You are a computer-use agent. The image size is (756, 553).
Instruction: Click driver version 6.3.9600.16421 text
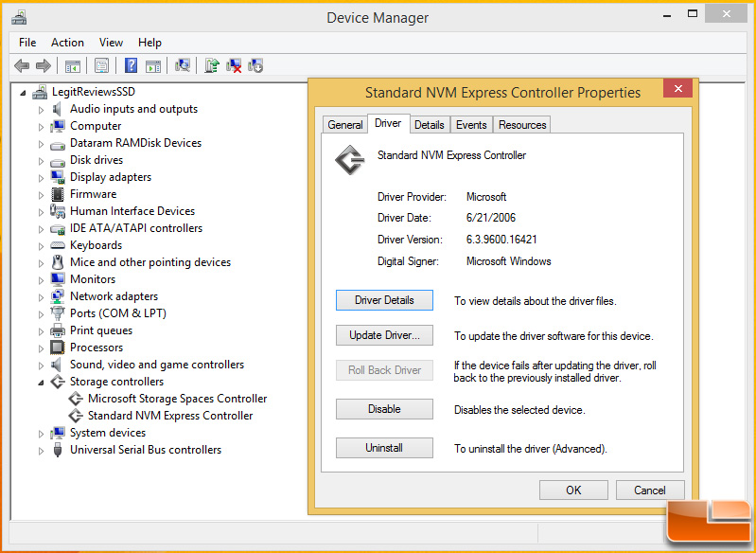point(501,240)
